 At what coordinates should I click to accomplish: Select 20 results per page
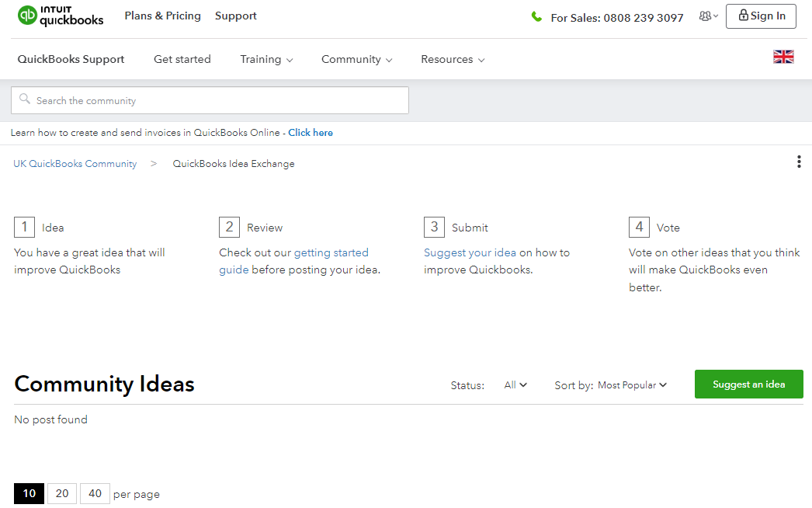click(61, 493)
